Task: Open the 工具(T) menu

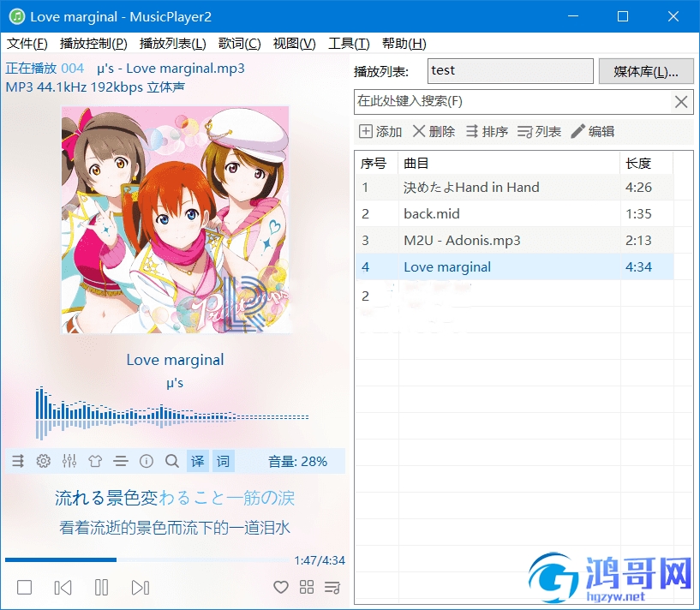Action: pos(349,44)
